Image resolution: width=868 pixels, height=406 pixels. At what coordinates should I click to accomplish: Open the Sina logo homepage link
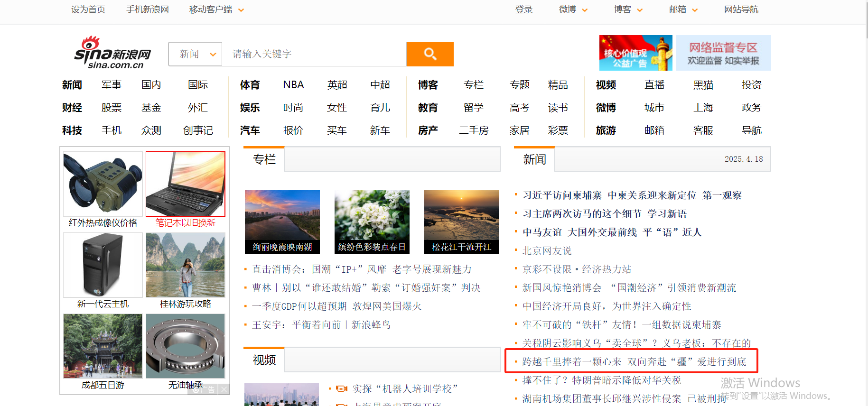(112, 53)
